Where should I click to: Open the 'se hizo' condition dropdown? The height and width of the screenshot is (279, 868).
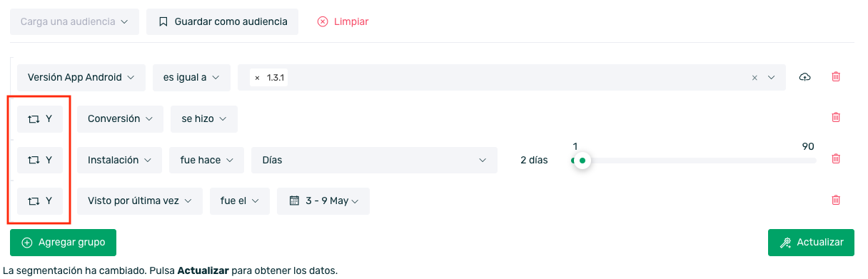click(x=204, y=119)
